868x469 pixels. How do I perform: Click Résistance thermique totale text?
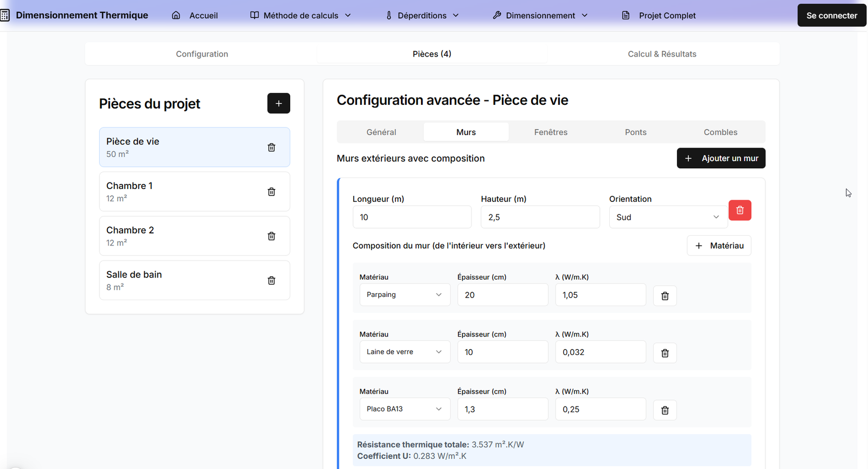click(441, 445)
